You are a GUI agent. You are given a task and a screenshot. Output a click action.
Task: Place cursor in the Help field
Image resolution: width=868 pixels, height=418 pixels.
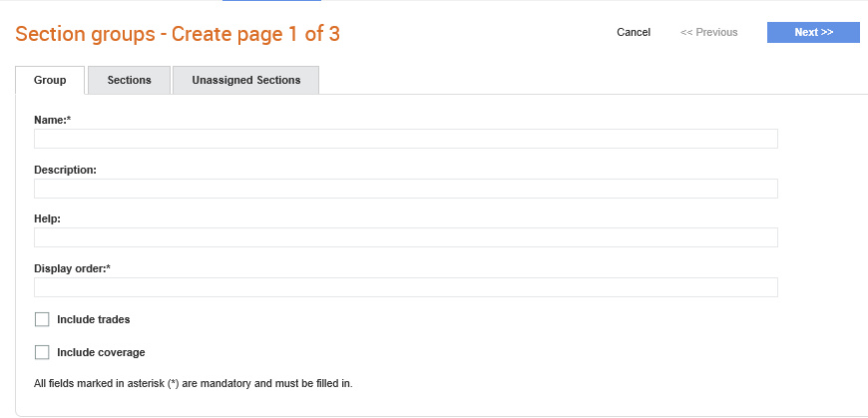[406, 237]
